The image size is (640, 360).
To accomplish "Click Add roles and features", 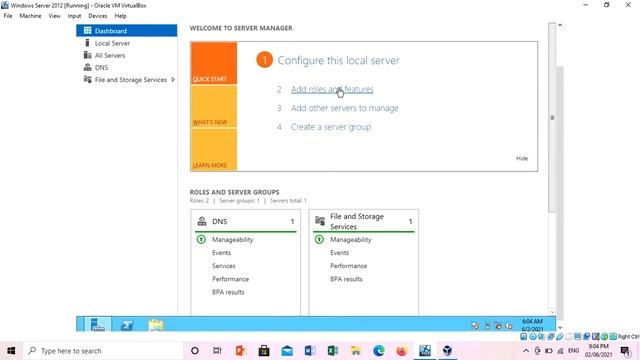I will (x=332, y=89).
